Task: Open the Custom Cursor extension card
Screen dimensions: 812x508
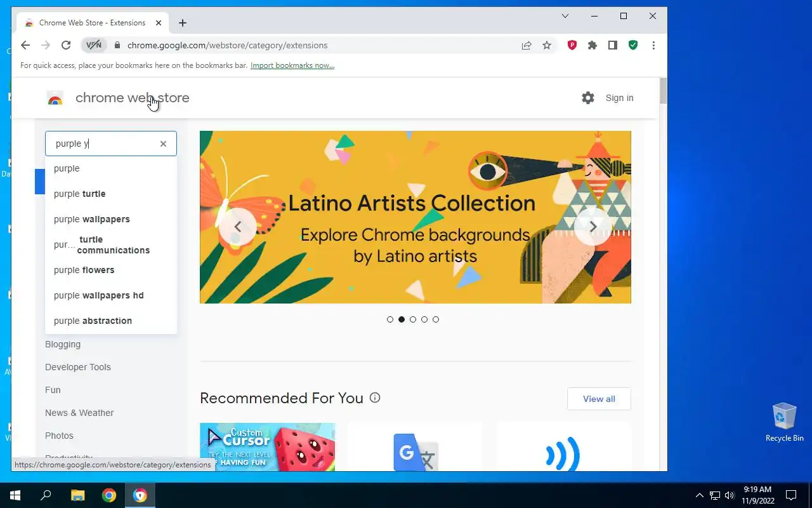Action: point(267,447)
